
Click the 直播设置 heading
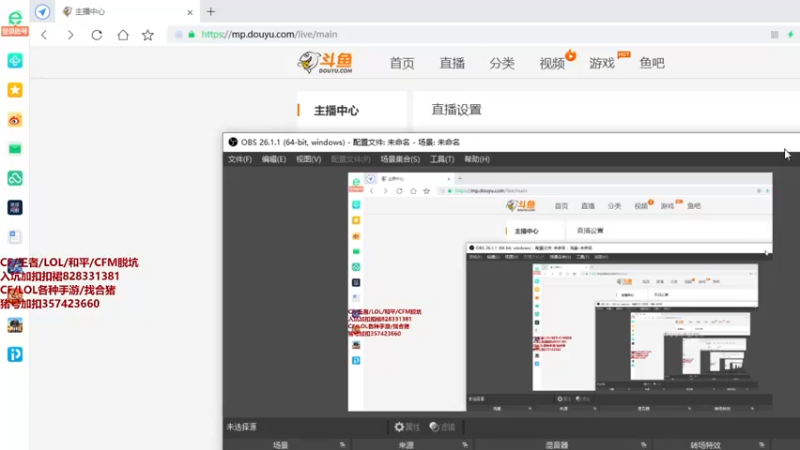(x=457, y=110)
